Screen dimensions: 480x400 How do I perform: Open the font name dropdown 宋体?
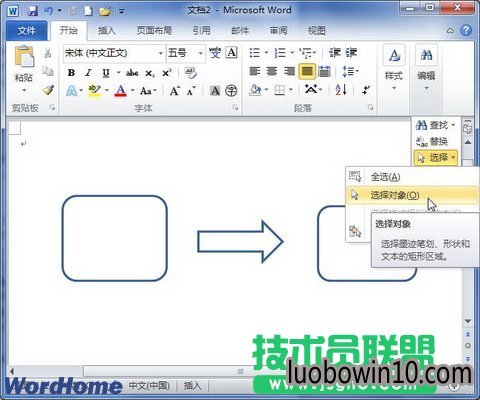tap(160, 53)
